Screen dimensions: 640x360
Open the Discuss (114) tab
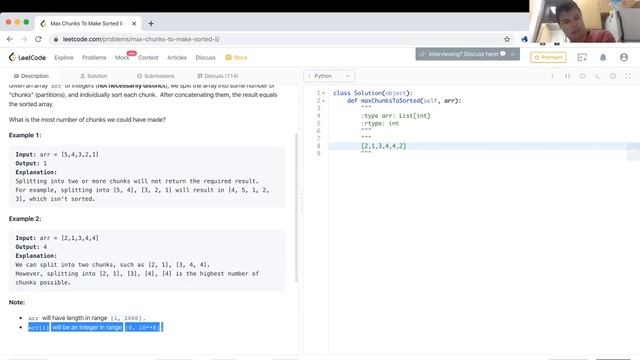pos(218,76)
